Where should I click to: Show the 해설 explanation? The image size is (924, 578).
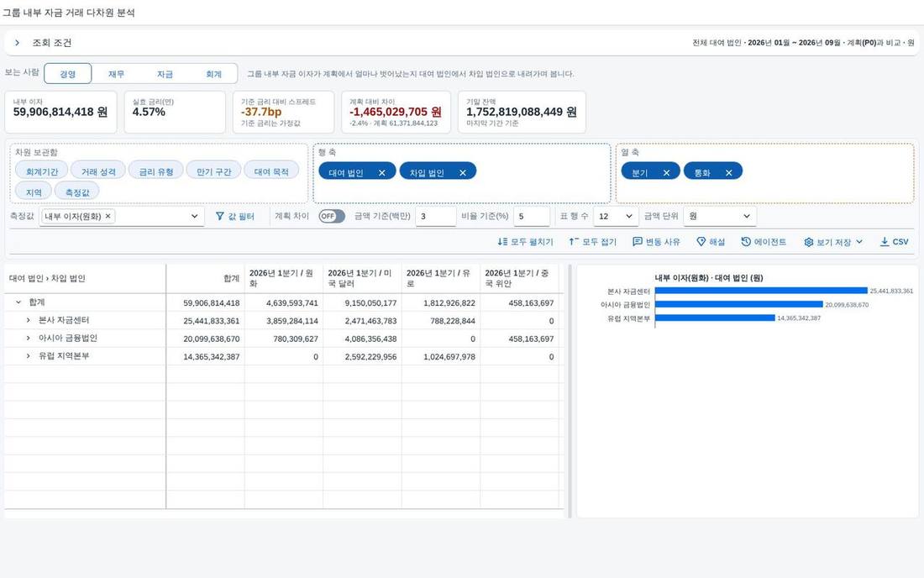click(711, 242)
